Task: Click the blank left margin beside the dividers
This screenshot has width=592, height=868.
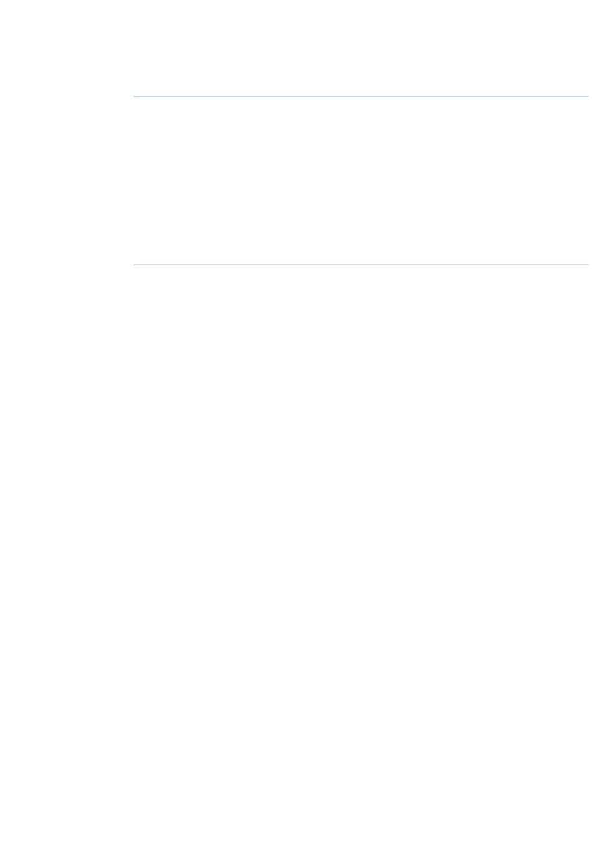Action: 66,181
